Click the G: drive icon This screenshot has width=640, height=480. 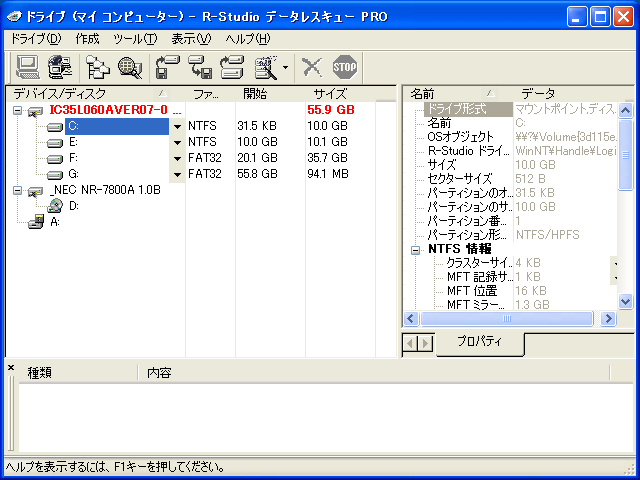click(55, 175)
